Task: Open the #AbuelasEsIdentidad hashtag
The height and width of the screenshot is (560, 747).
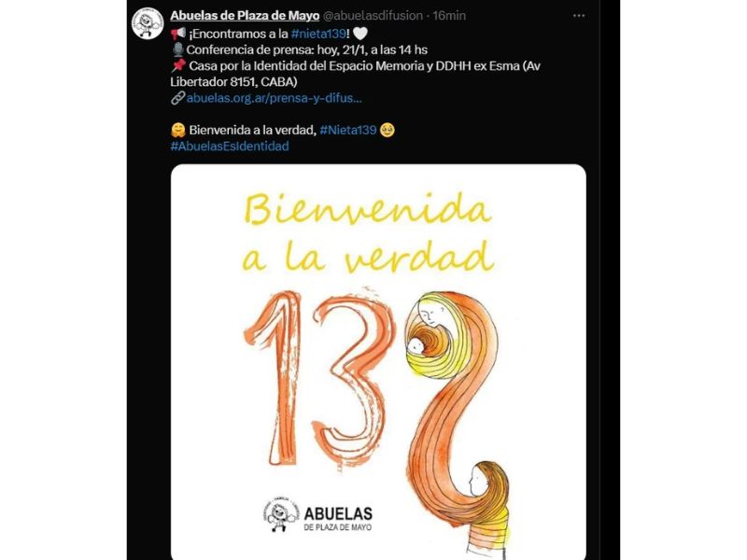Action: (x=230, y=147)
